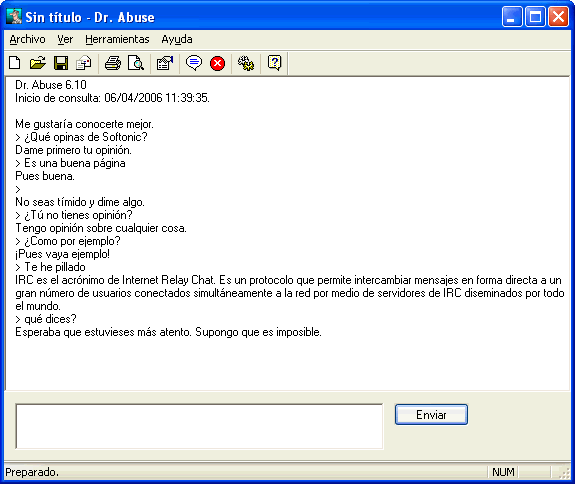Click the New document toolbar icon
Screen dimensions: 575x484
coord(15,63)
